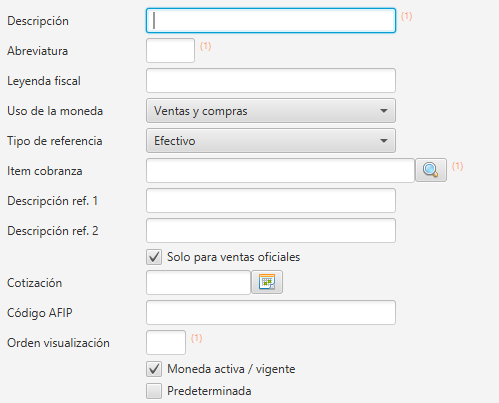Viewport: 499px width, 403px height.
Task: Click the arrow beside Efectivo
Action: click(x=384, y=141)
